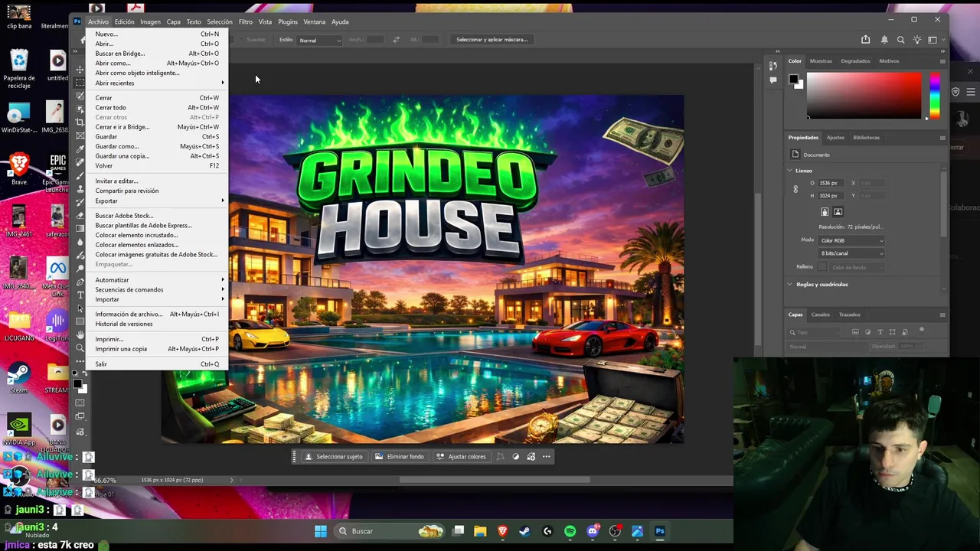Image resolution: width=980 pixels, height=551 pixels.
Task: Select the Brush tool
Action: [80, 175]
